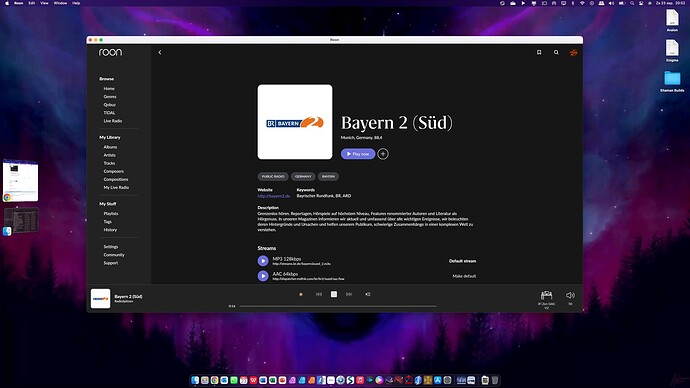Open Playlists under My Stuff
This screenshot has width=690, height=388.
pos(111,213)
